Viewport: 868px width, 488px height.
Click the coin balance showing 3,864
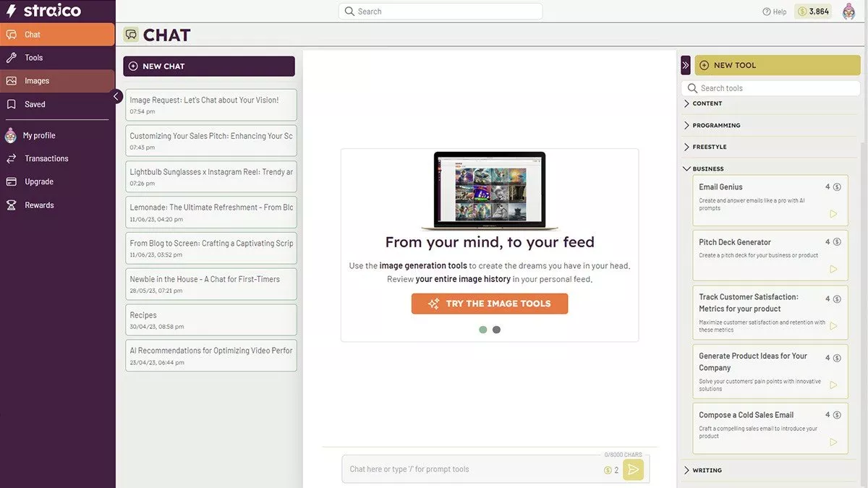(813, 12)
